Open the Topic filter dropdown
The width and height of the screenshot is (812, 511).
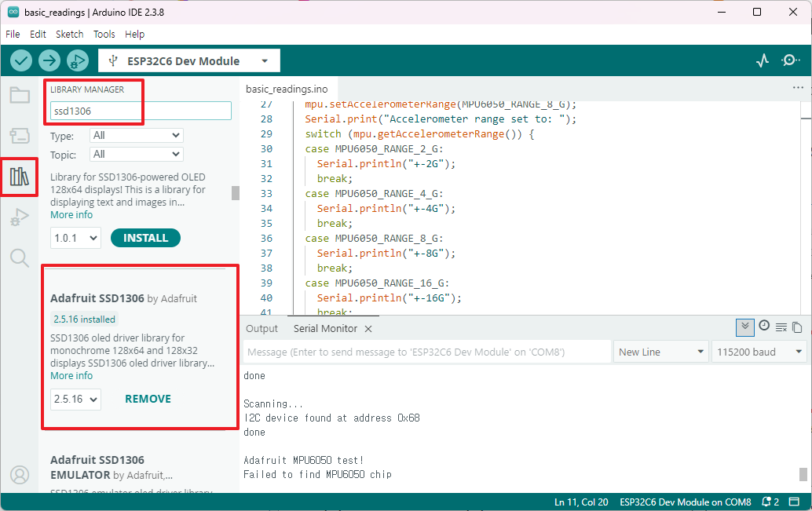click(x=136, y=155)
